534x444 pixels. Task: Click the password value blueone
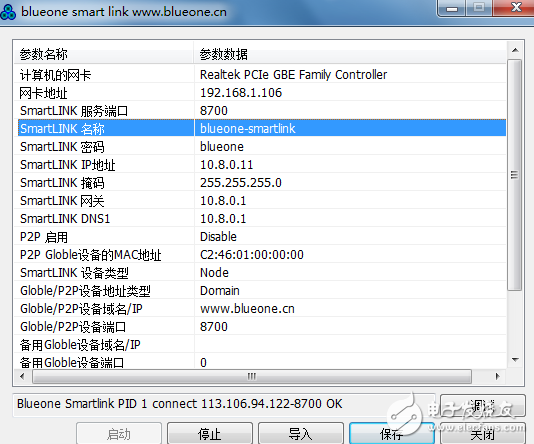click(222, 147)
